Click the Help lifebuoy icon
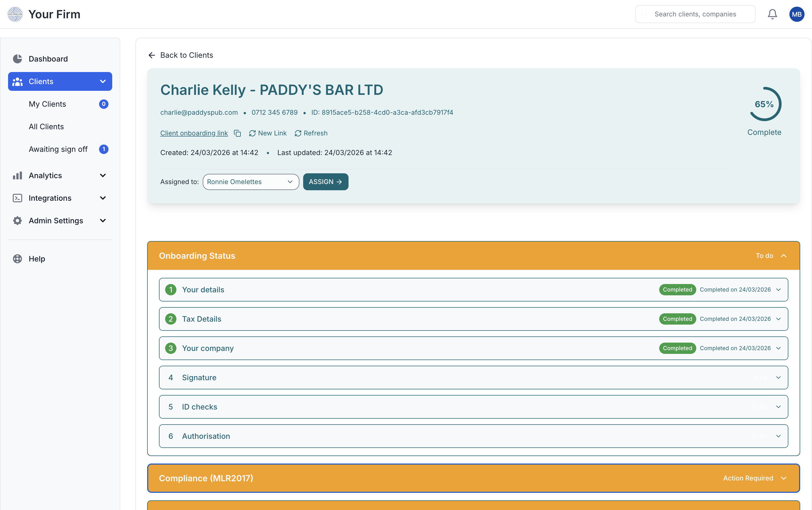 tap(17, 259)
